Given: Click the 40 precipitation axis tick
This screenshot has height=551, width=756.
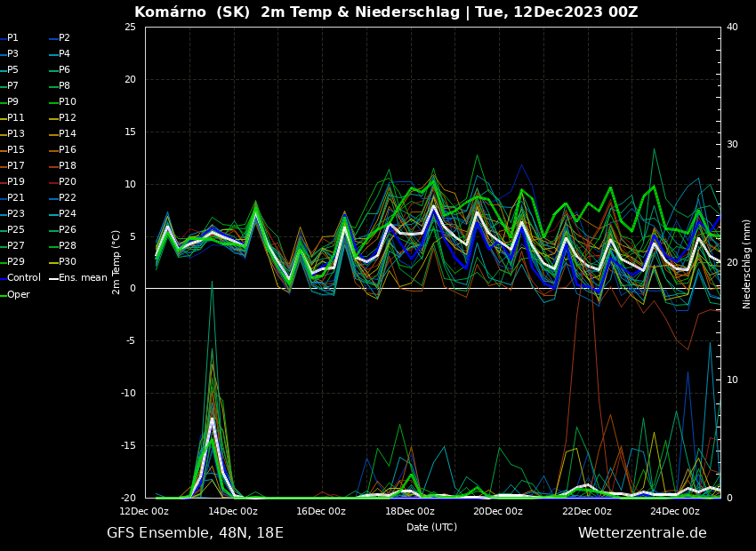Looking at the screenshot, I should 732,28.
